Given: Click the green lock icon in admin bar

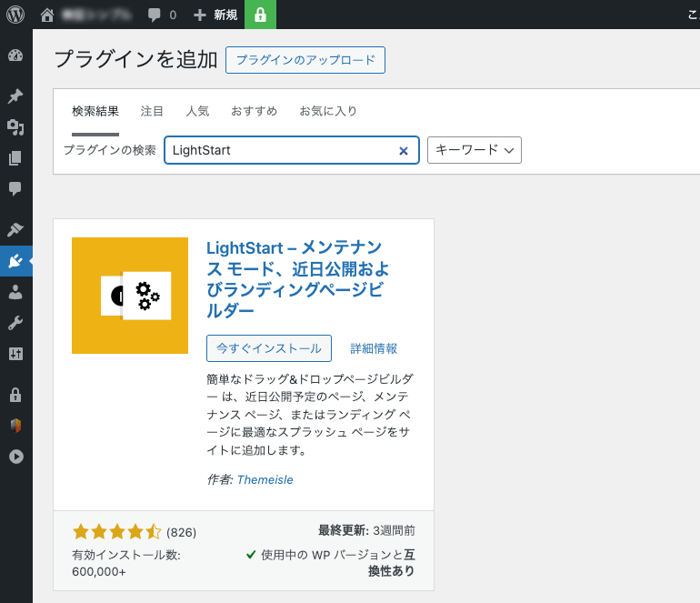Looking at the screenshot, I should click(260, 15).
